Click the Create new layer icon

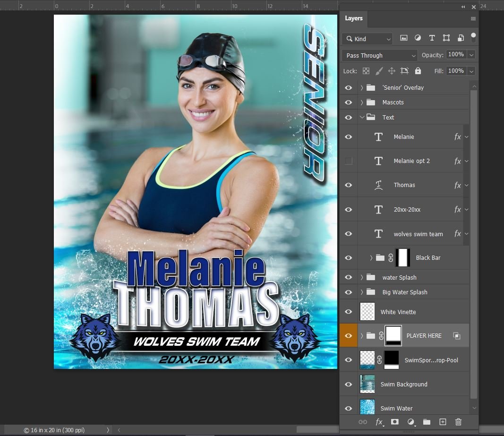click(442, 422)
